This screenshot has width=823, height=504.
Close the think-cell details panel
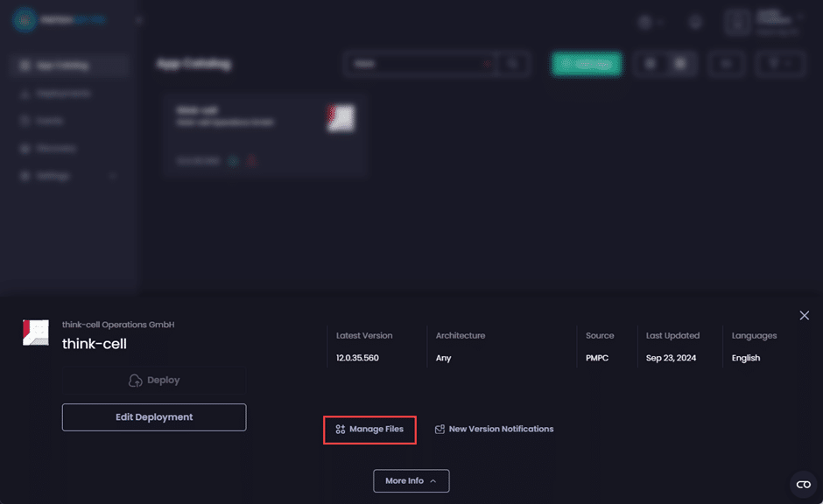tap(804, 315)
